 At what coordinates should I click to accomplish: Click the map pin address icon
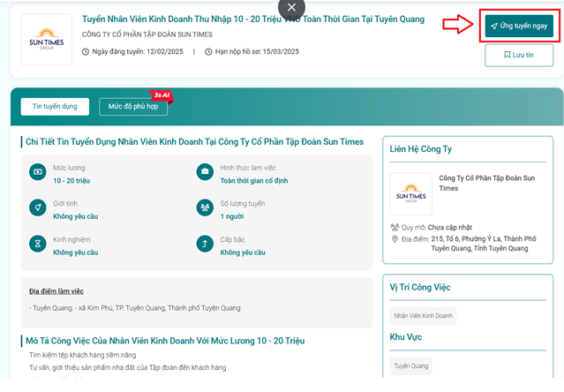tap(394, 238)
